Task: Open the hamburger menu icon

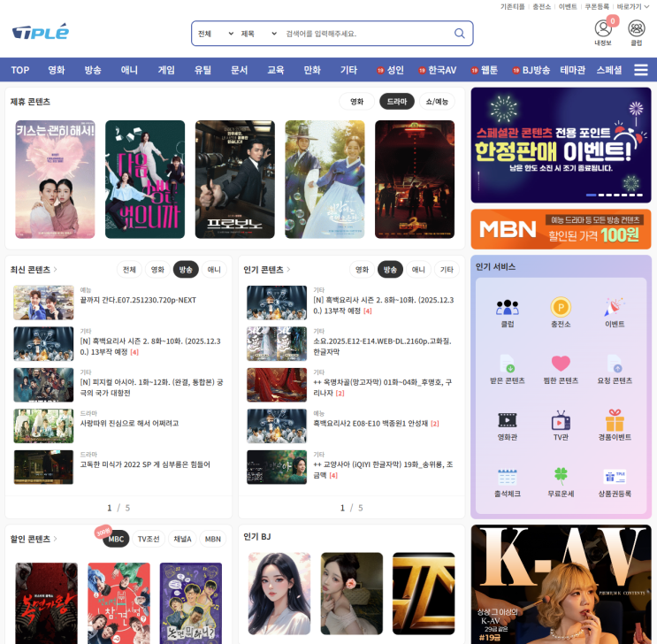Action: [641, 70]
